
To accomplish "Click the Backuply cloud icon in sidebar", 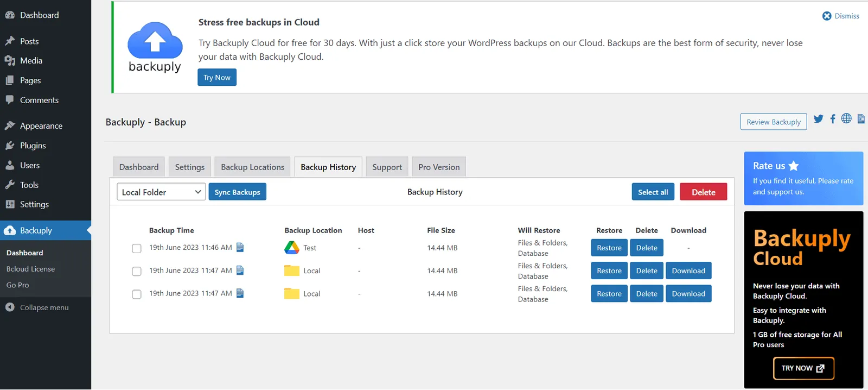I will point(10,230).
